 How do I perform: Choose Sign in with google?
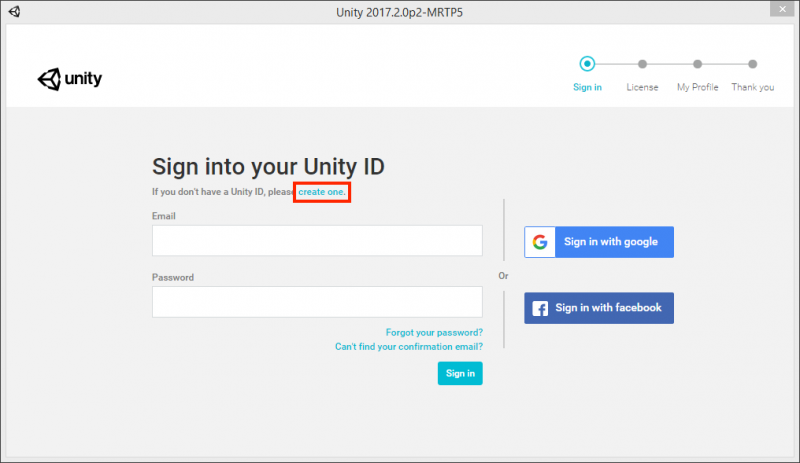coord(599,242)
